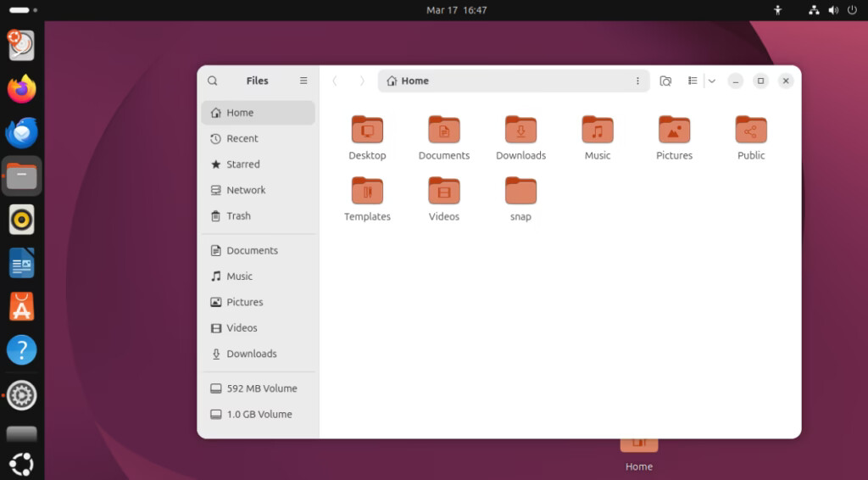This screenshot has width=868, height=480.
Task: Select the snap folder
Action: tap(520, 192)
